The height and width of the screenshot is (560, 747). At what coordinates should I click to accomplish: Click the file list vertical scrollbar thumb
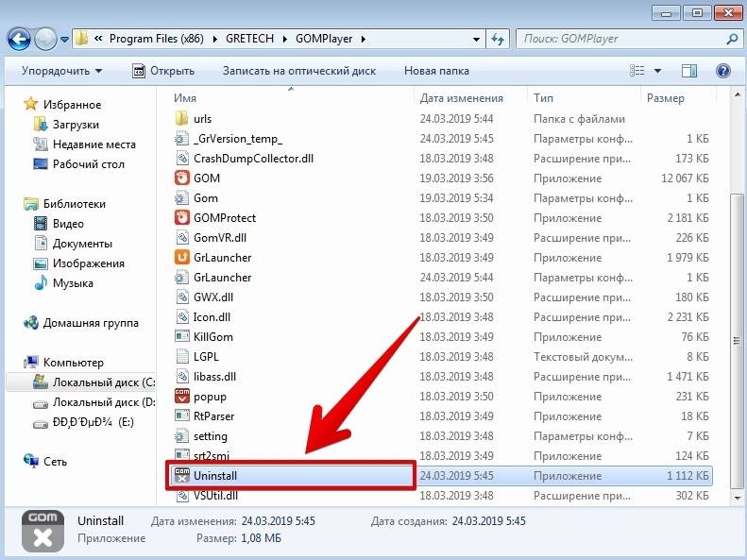tap(737, 341)
